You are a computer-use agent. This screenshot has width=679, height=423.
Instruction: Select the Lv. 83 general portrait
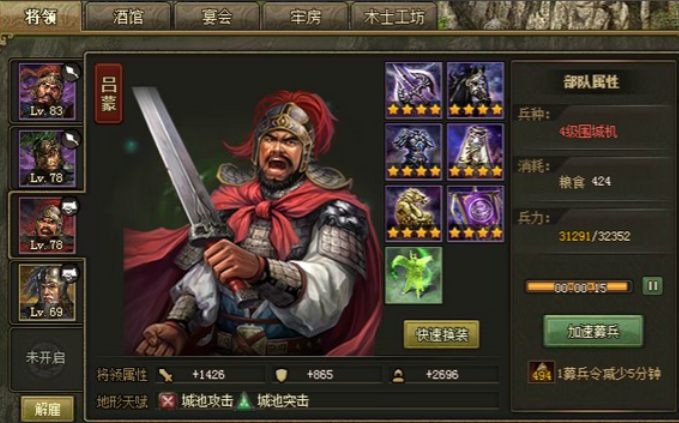pyautogui.click(x=47, y=91)
